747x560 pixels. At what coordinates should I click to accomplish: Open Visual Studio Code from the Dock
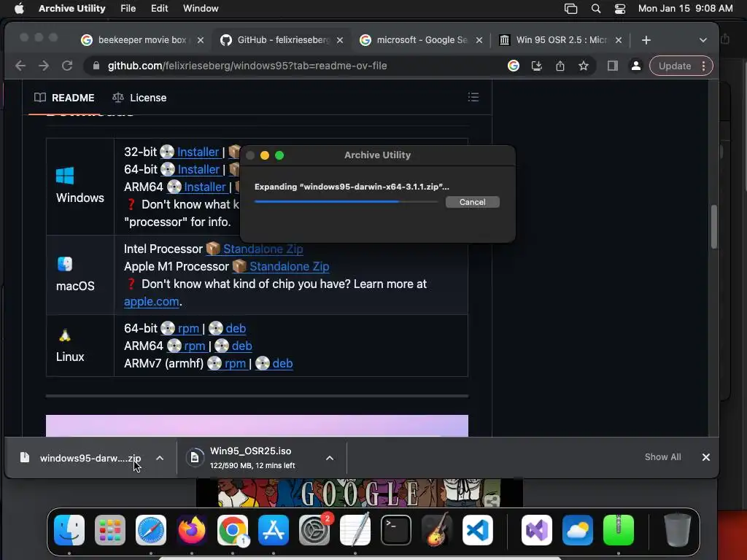pyautogui.click(x=477, y=530)
